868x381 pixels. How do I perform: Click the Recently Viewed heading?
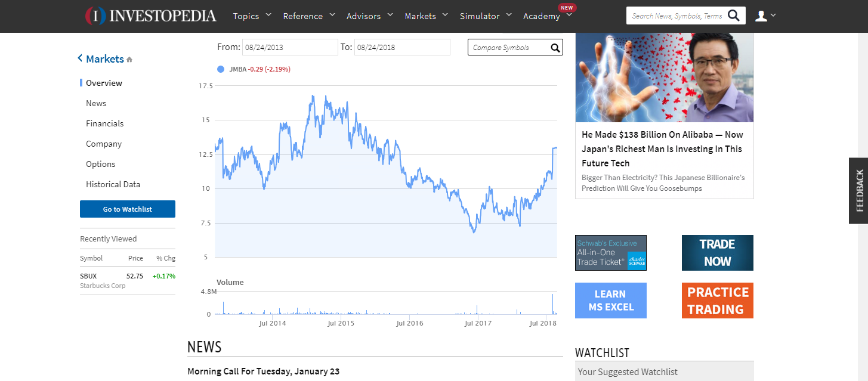pyautogui.click(x=109, y=239)
